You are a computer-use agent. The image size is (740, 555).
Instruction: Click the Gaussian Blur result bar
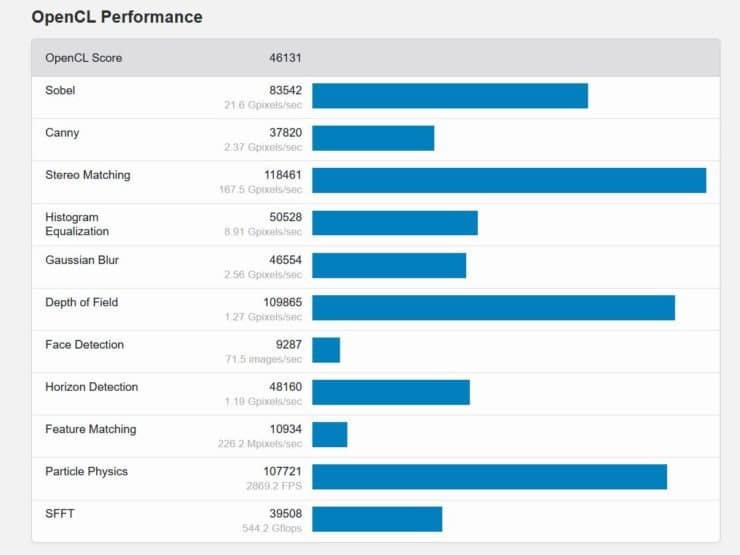point(389,265)
